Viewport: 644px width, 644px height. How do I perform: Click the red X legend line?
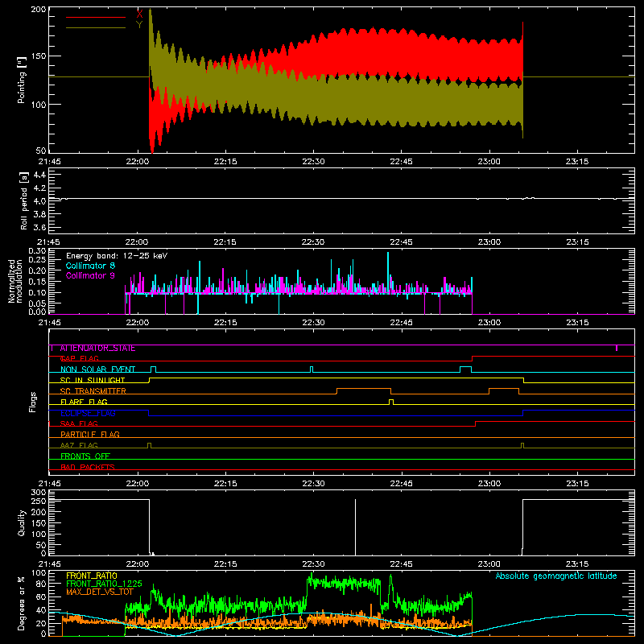click(96, 17)
